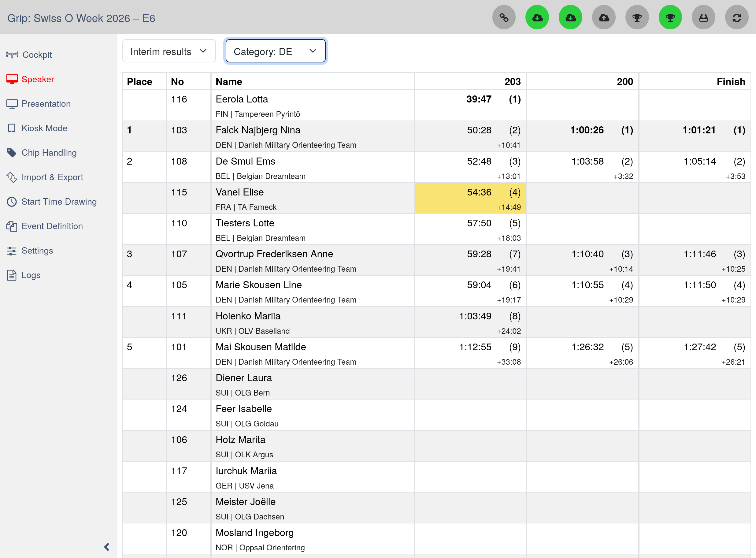The image size is (756, 558).
Task: Click the gray cloud upload icon
Action: (x=604, y=17)
